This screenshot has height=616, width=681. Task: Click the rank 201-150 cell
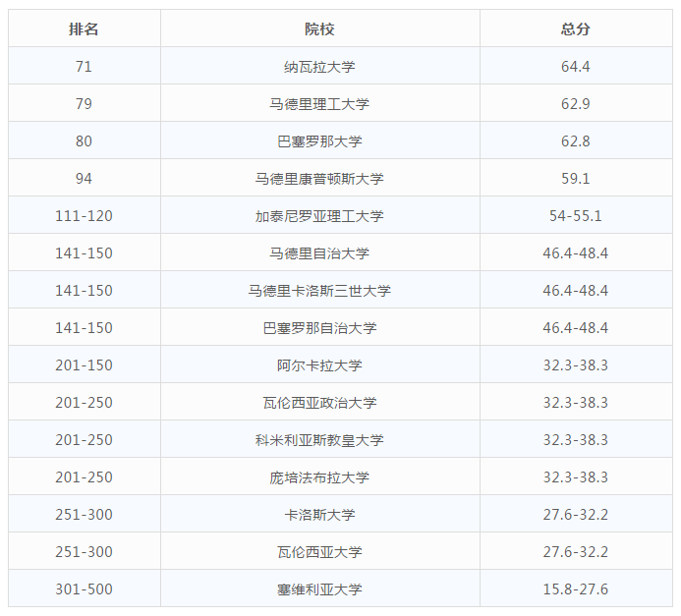click(84, 365)
